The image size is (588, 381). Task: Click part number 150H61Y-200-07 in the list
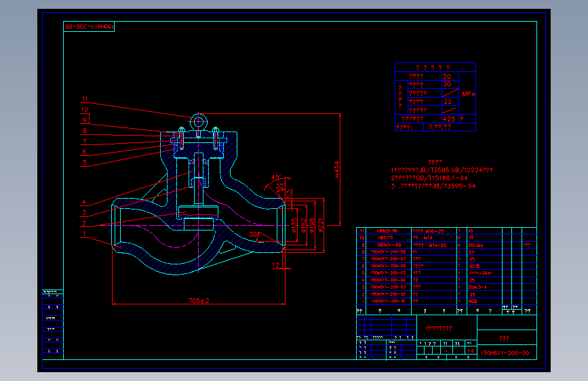tap(388, 259)
